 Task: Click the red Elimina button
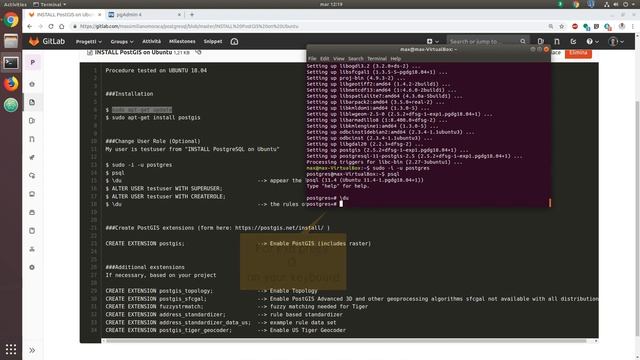click(x=578, y=53)
